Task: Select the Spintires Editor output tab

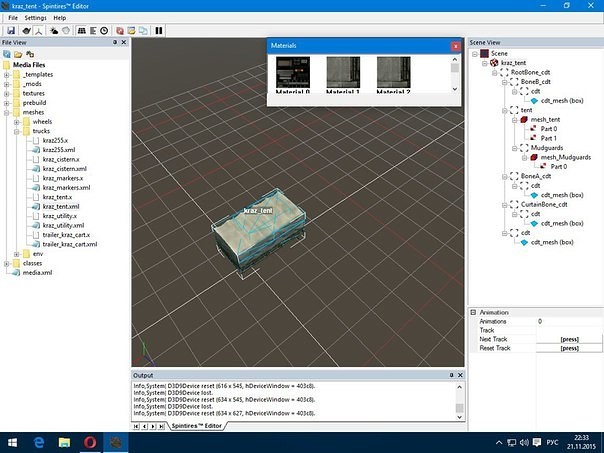Action: coord(197,426)
